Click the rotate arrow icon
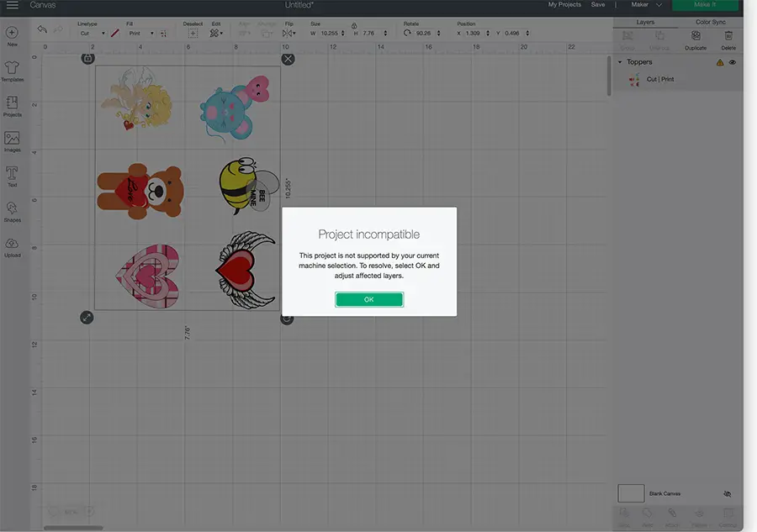 407,33
